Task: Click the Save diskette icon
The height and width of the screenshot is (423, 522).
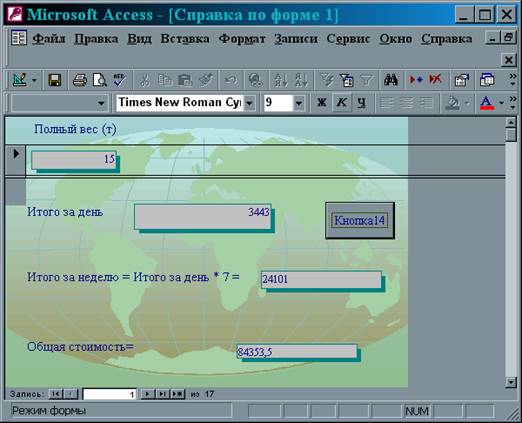Action: [x=54, y=80]
